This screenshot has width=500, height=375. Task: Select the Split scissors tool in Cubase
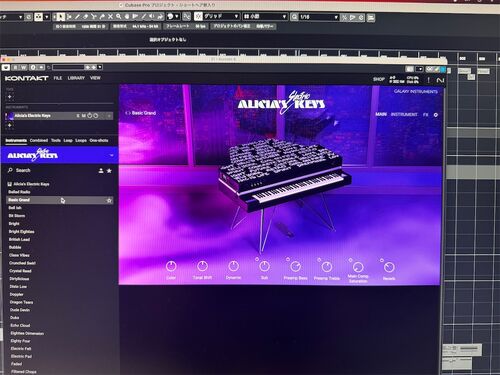pyautogui.click(x=94, y=16)
